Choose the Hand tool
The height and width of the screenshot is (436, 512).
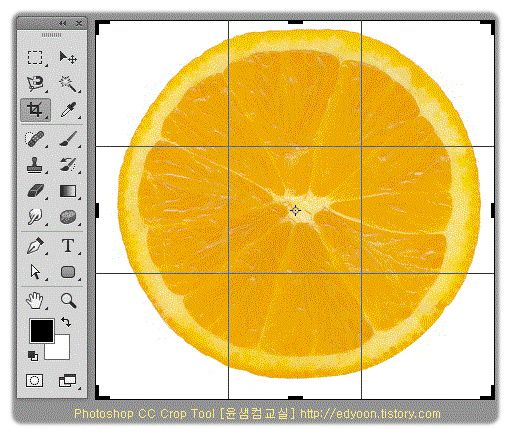35,300
